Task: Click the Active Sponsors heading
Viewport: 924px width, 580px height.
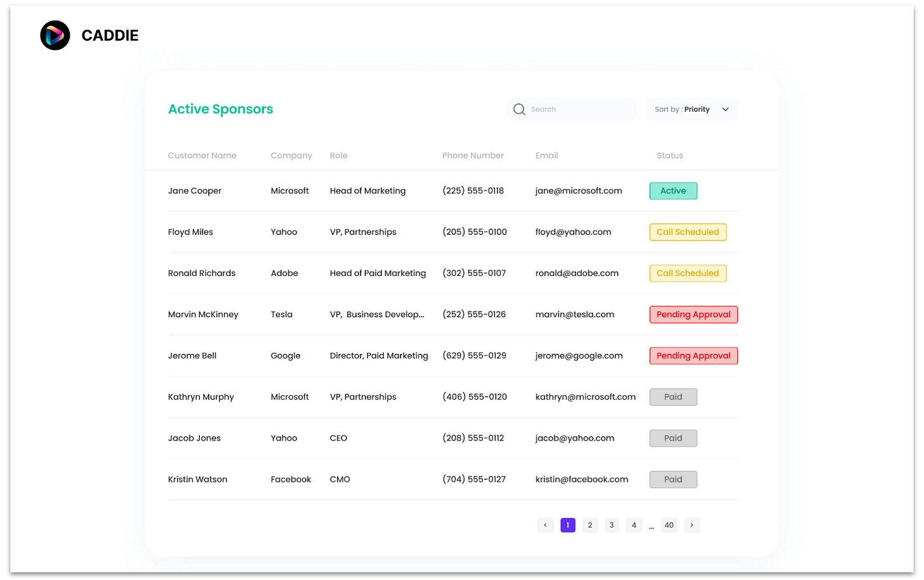Action: pos(220,109)
